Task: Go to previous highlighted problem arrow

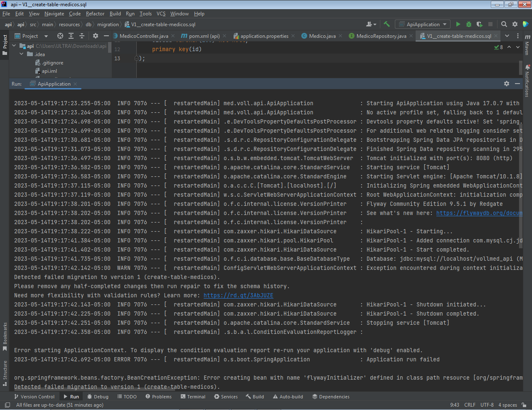Action: pyautogui.click(x=509, y=47)
